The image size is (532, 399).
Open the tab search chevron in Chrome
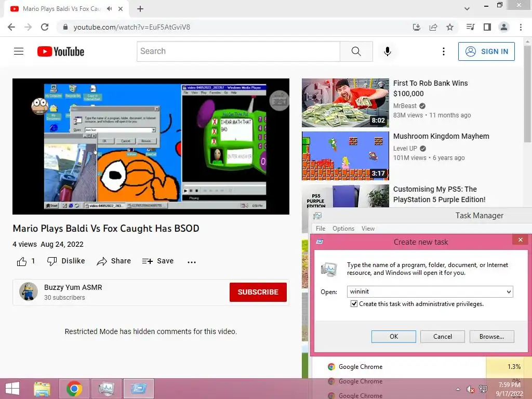point(467,9)
